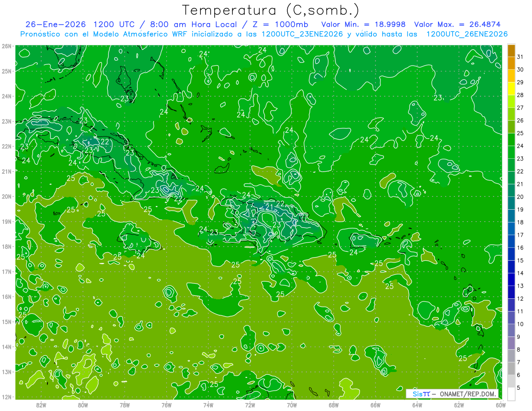Click the 74W longitude axis label
This screenshot has height=411, width=532.
pyautogui.click(x=208, y=405)
